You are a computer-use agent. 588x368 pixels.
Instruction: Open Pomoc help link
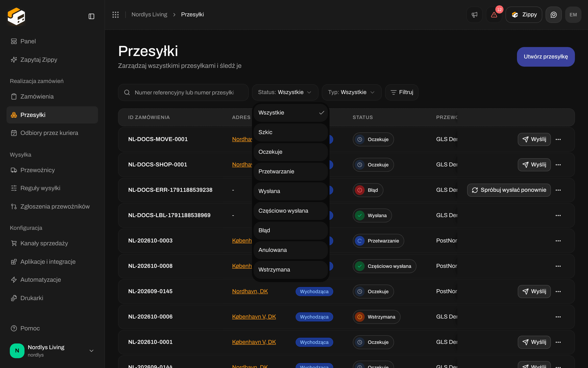pos(52,328)
